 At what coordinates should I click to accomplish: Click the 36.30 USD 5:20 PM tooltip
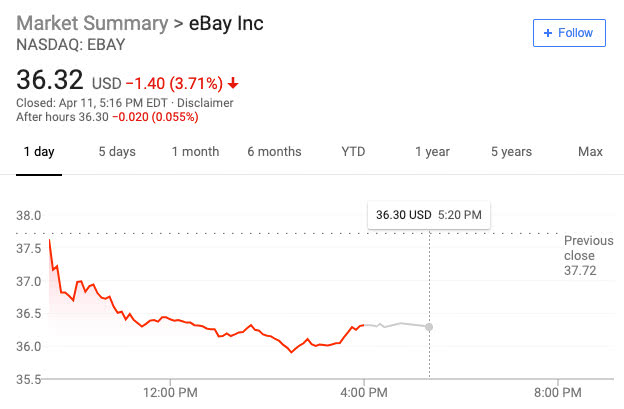click(x=429, y=215)
